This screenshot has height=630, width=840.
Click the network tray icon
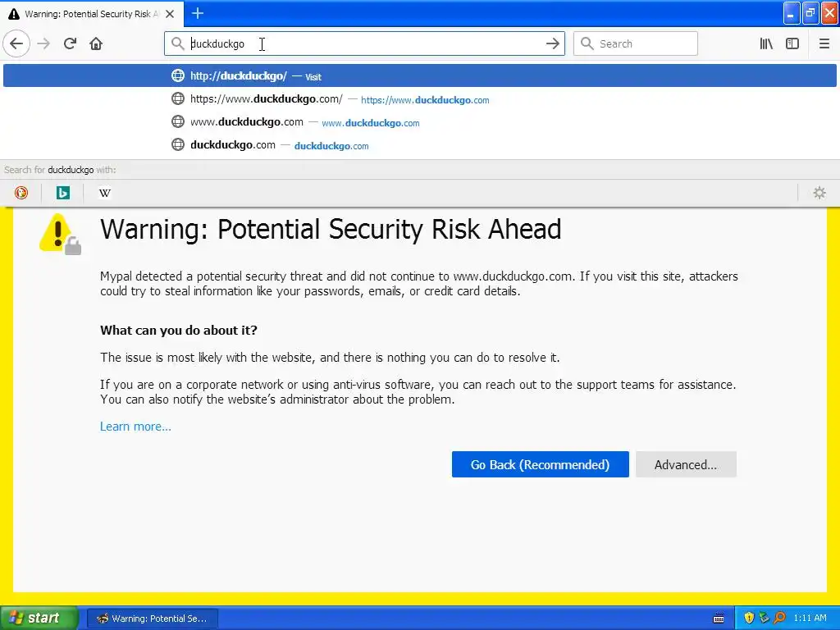point(764,619)
